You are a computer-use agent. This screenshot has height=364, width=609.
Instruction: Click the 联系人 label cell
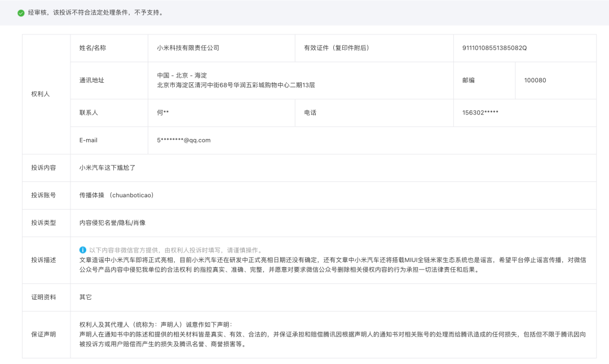(x=109, y=113)
